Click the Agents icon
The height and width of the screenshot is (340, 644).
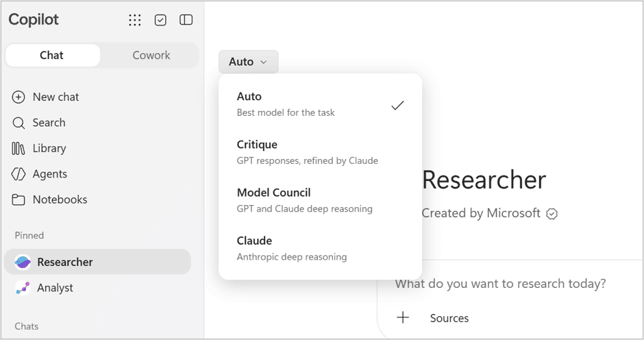click(x=18, y=174)
